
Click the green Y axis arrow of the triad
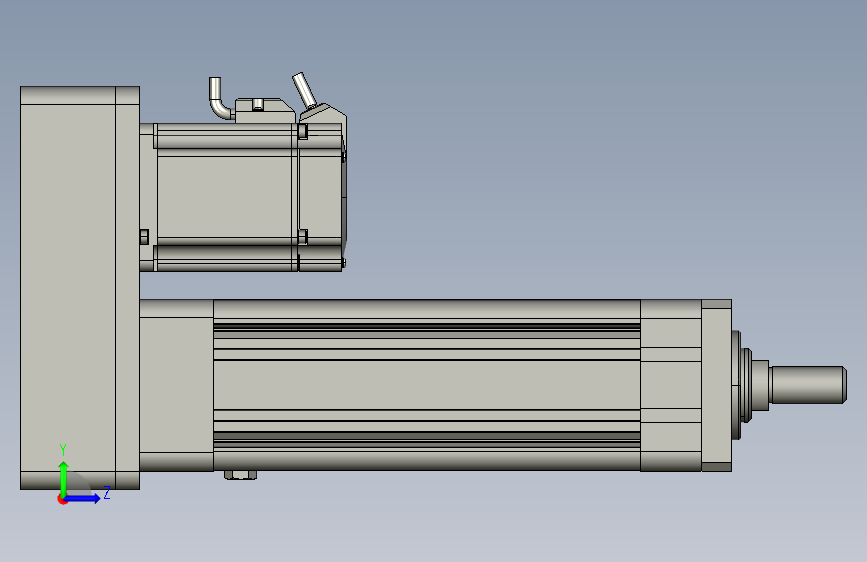64,478
